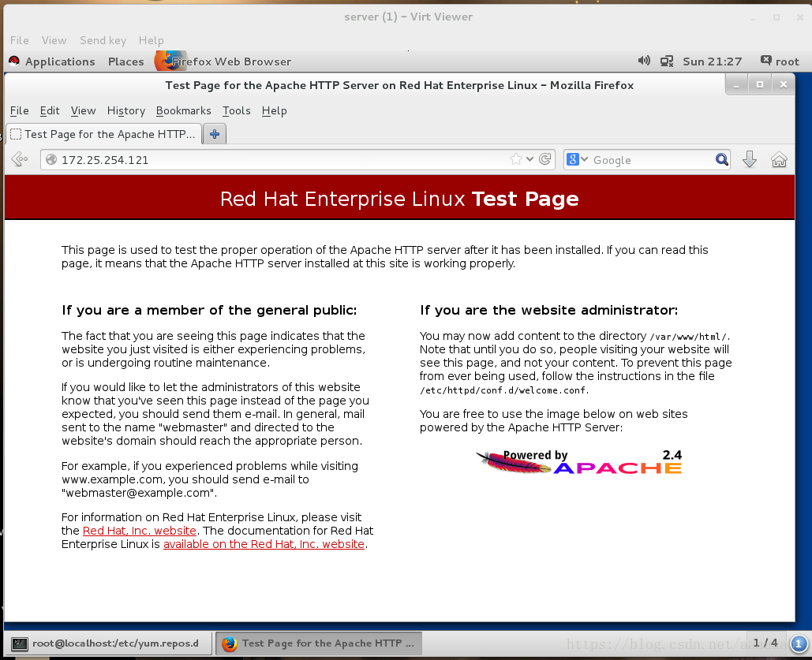Close the Firefox window
This screenshot has height=660, width=812.
point(784,84)
